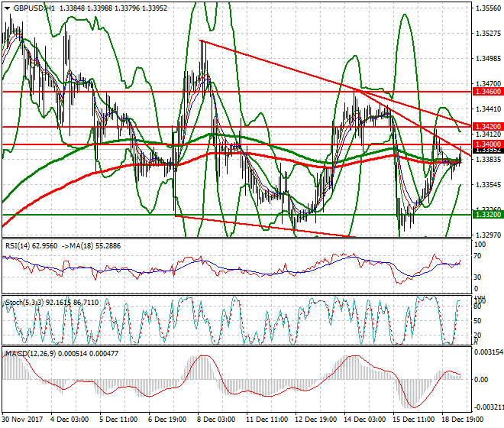
Task: Click the 1.33835 price scale value
Action: (x=489, y=160)
